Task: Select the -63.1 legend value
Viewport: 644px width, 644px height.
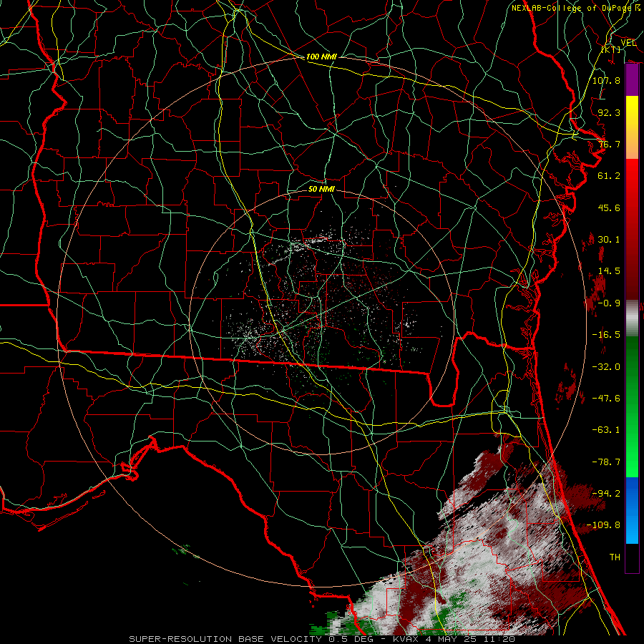Action: 606,430
